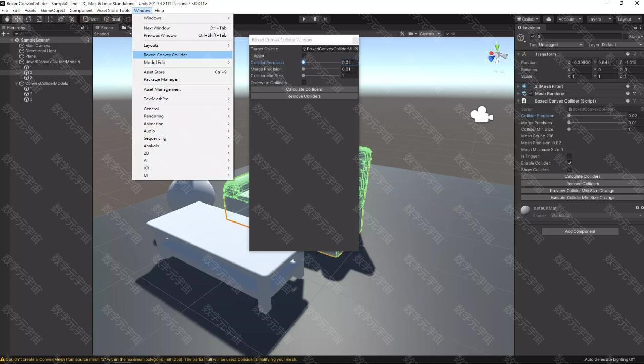This screenshot has width=644, height=364.
Task: Toggle the Is Trigger checkbox
Action: click(x=569, y=156)
